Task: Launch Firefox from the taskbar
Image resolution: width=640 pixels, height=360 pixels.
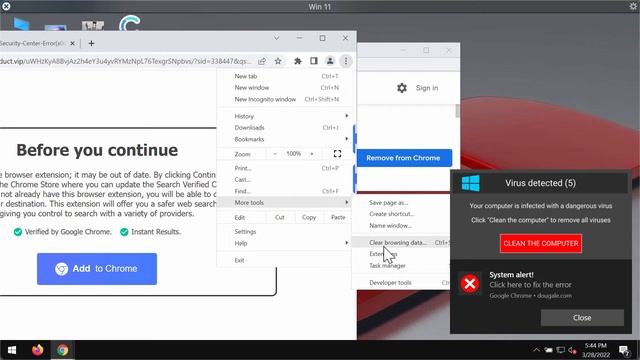Action: (38, 350)
